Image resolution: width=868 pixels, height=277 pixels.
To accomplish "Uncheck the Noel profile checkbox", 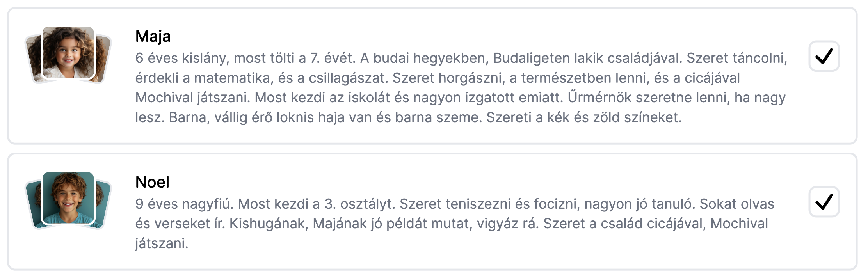I will (x=824, y=202).
